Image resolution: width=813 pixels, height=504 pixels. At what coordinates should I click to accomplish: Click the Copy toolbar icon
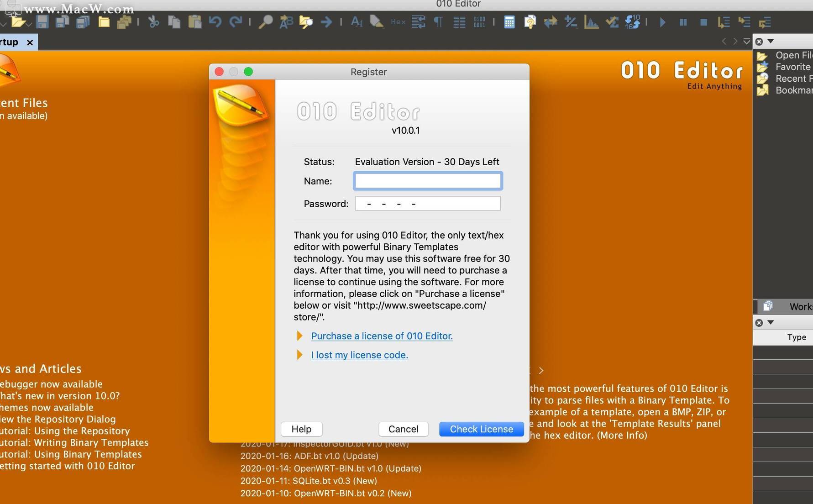[174, 21]
